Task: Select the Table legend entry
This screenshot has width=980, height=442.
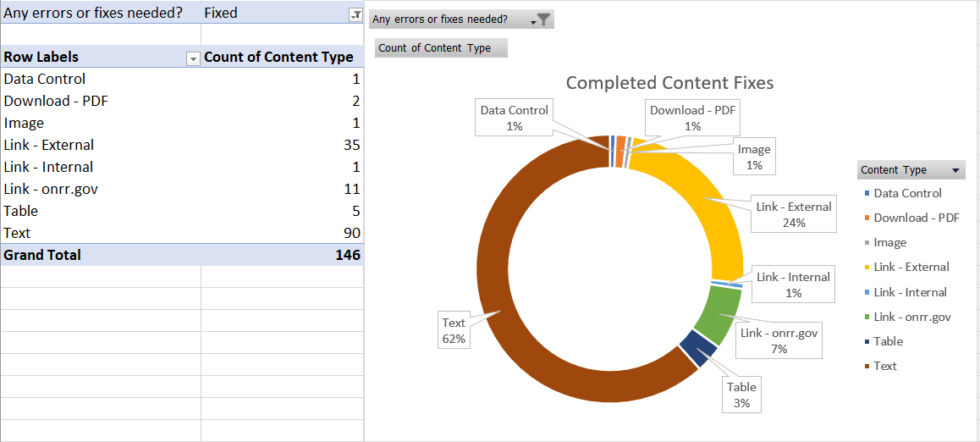Action: pos(888,341)
